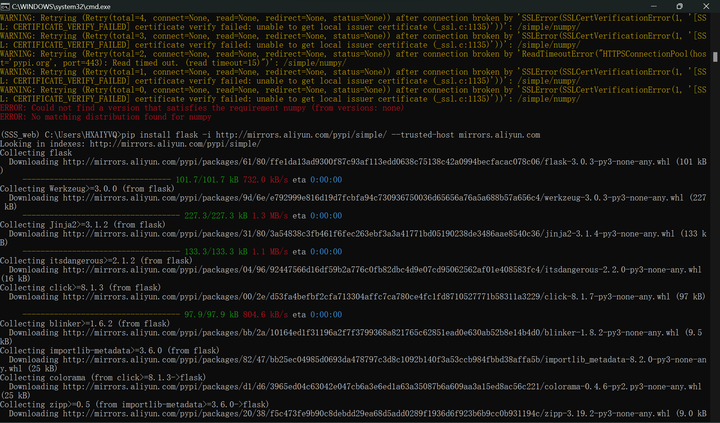The height and width of the screenshot is (423, 720).
Task: Click 'Collecting itsdangerous>=2.1.2' line
Action: (x=96, y=260)
